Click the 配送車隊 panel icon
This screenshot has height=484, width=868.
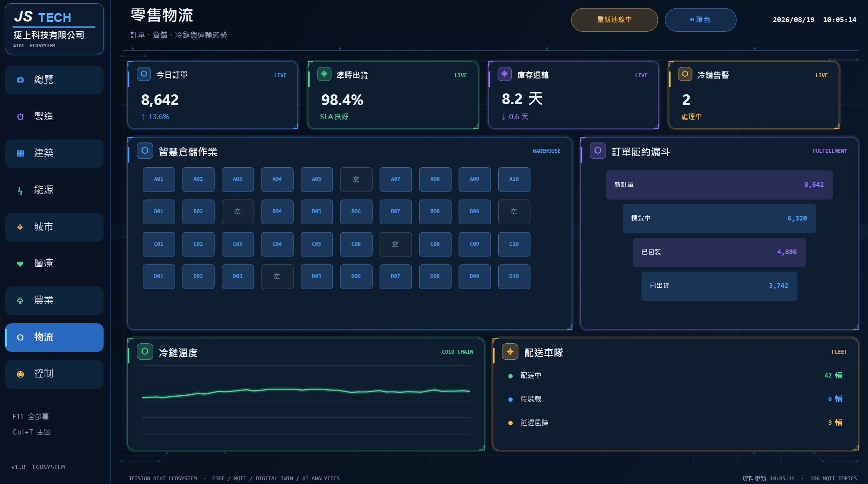click(x=510, y=351)
